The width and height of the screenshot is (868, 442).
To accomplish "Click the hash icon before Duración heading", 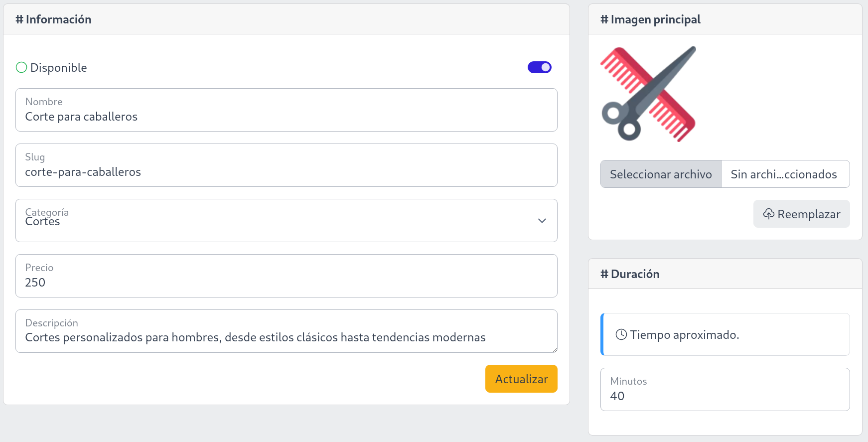I will [x=604, y=274].
